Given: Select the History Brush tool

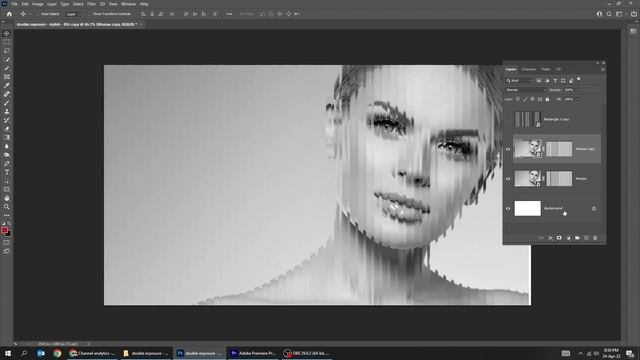Looking at the screenshot, I should pyautogui.click(x=7, y=120).
